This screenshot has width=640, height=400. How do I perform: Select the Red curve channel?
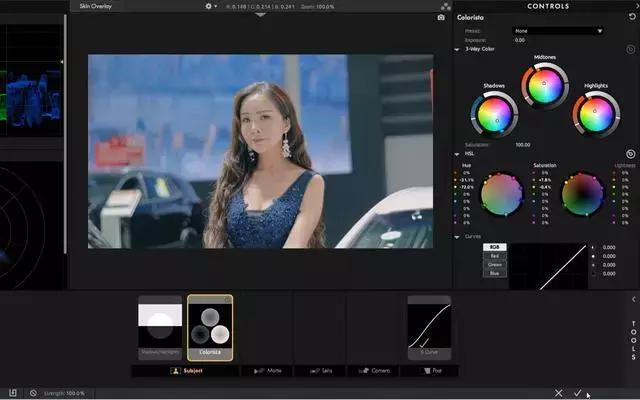(494, 255)
